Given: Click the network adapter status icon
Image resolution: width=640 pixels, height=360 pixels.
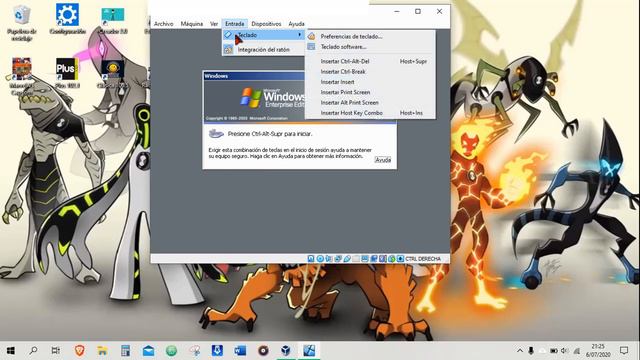Looking at the screenshot, I should pos(338,259).
